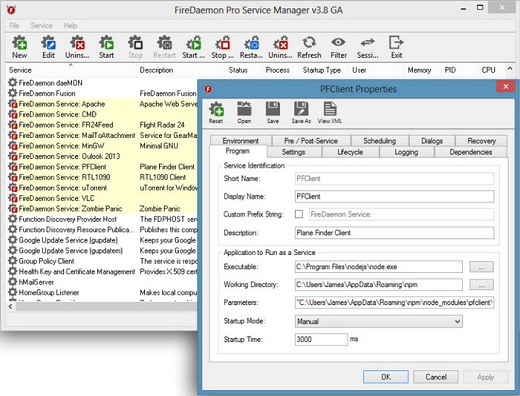Click the New service toolbar icon
Screen dimensions: 520x396
point(19,47)
